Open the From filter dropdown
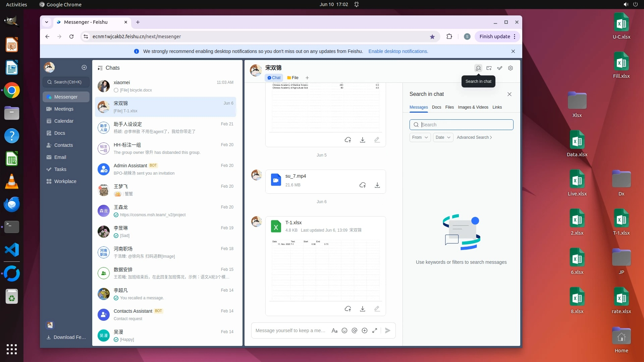The height and width of the screenshot is (362, 644). click(420, 137)
